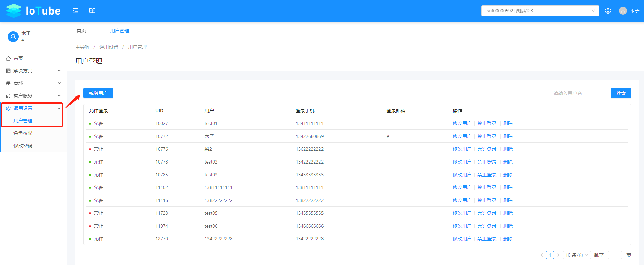The image size is (644, 265).
Task: Open settings gear icon in header
Action: pyautogui.click(x=608, y=11)
